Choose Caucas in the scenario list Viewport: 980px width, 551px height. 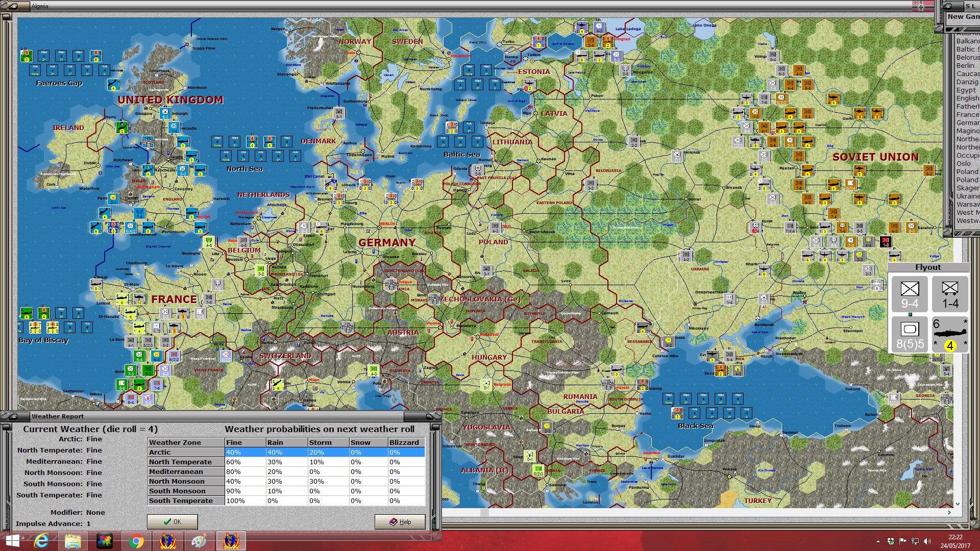968,73
